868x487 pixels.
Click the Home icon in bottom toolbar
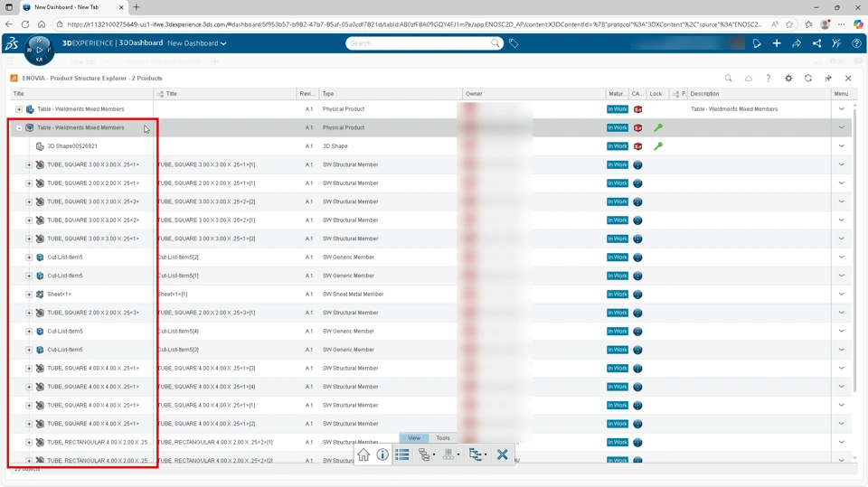tap(363, 454)
